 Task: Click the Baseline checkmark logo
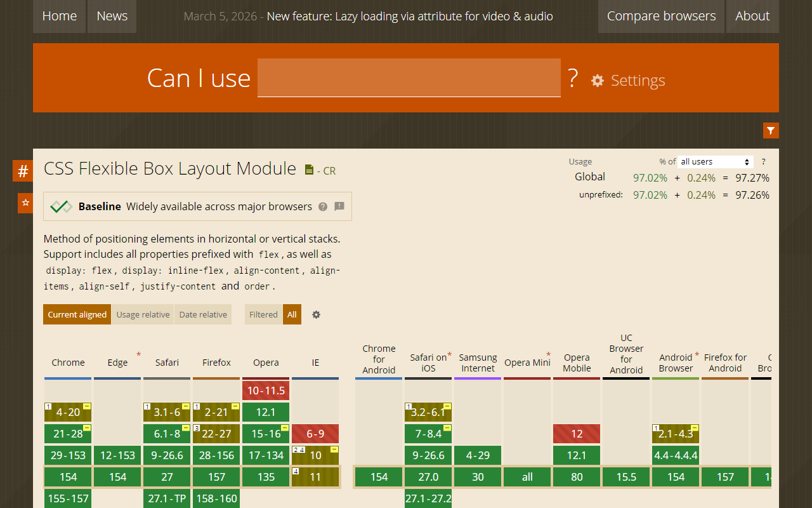(62, 206)
